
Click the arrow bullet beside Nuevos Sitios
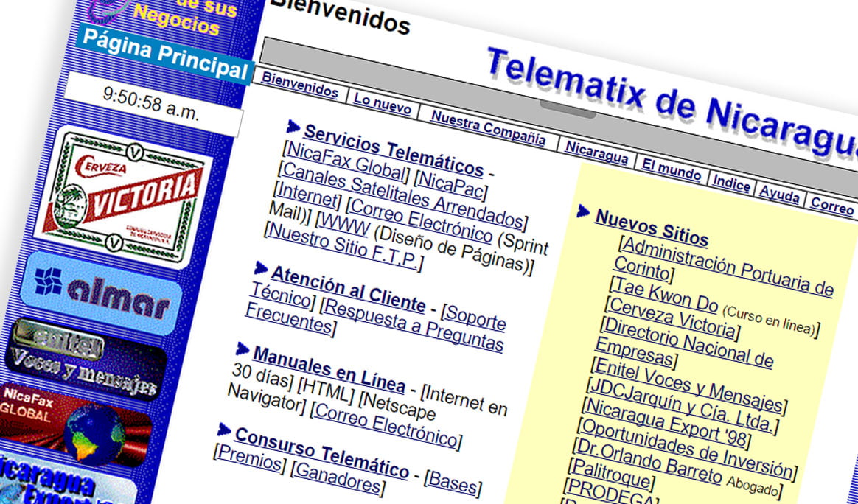click(583, 211)
